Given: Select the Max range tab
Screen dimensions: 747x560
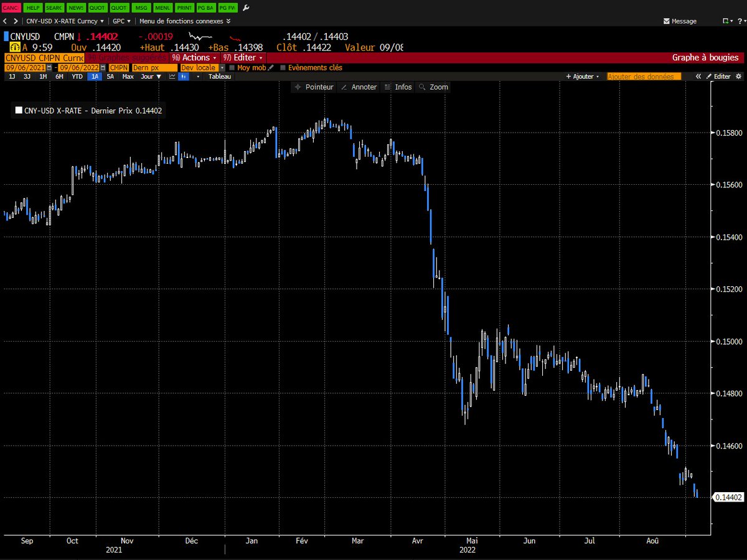Looking at the screenshot, I should (x=128, y=77).
